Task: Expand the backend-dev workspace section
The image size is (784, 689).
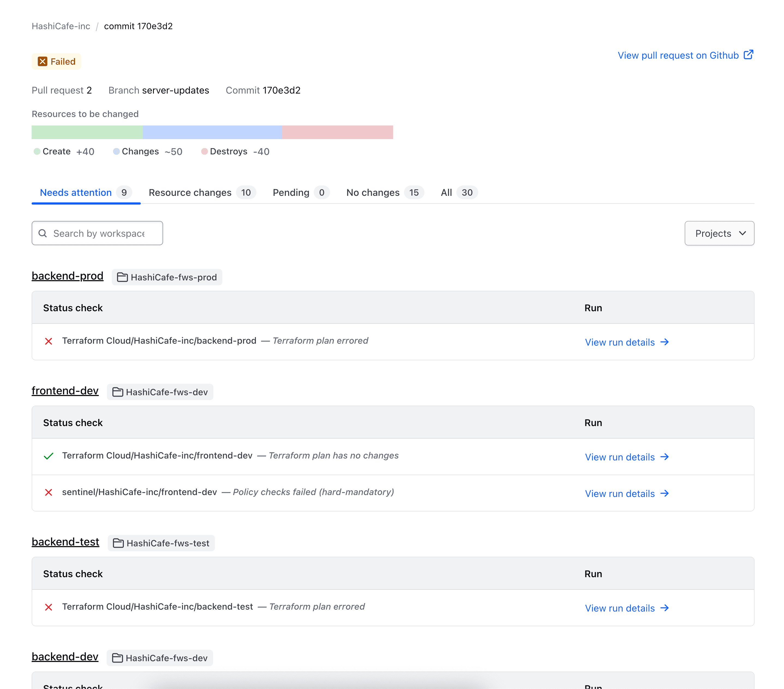Action: pyautogui.click(x=65, y=657)
